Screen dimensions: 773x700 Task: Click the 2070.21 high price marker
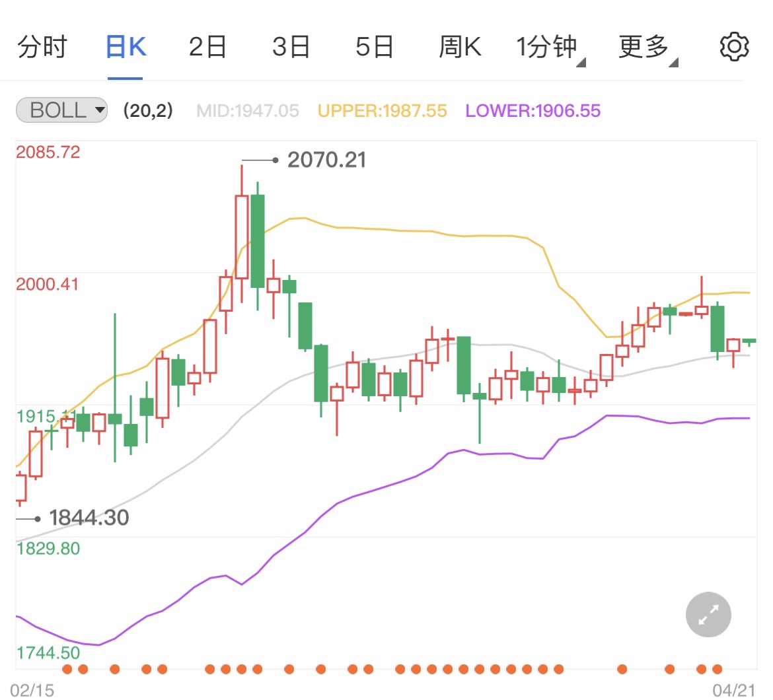pyautogui.click(x=326, y=160)
